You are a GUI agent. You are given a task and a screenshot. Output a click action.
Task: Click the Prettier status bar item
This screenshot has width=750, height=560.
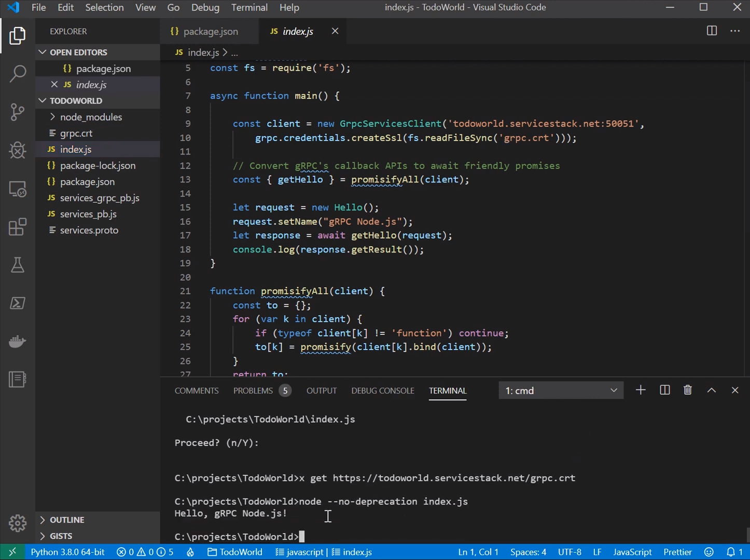point(677,552)
